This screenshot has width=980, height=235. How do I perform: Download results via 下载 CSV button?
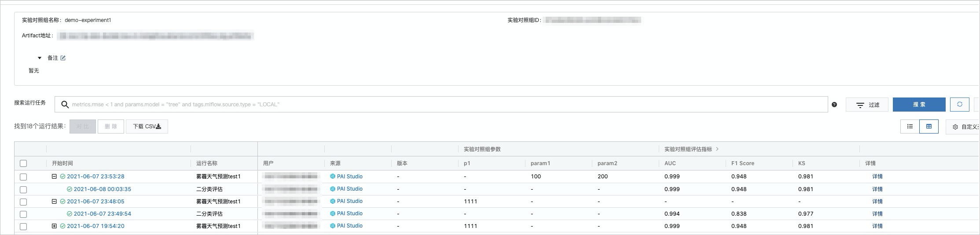pyautogui.click(x=147, y=127)
